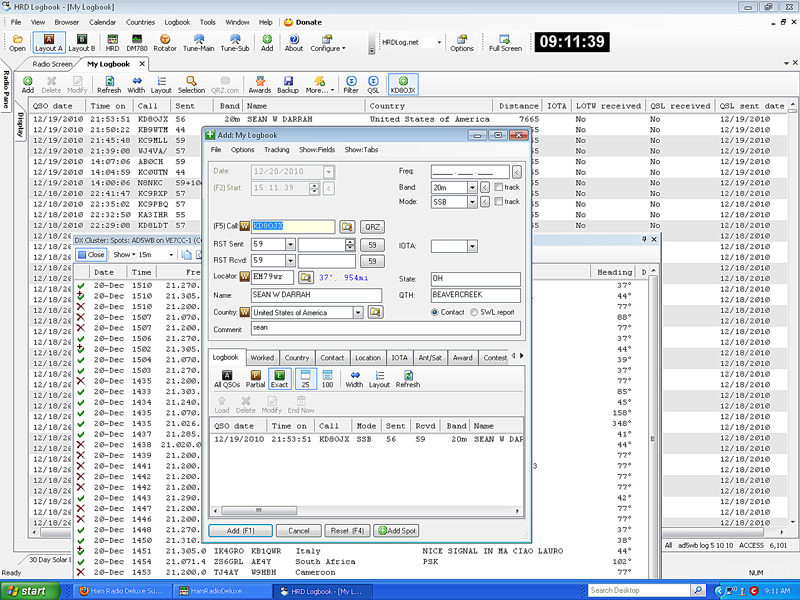
Task: Open the Country dropdown arrow
Action: pyautogui.click(x=358, y=312)
